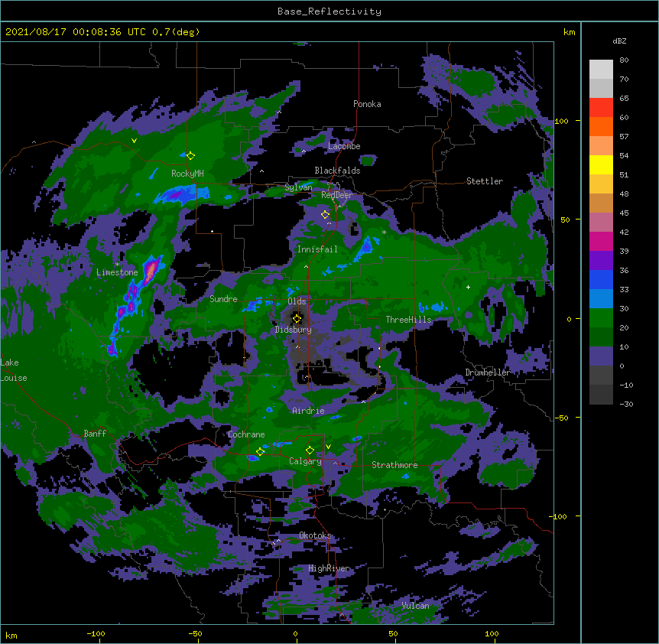Viewport: 659px width, 644px height.
Task: Click the Strathmore city label
Action: (x=394, y=465)
